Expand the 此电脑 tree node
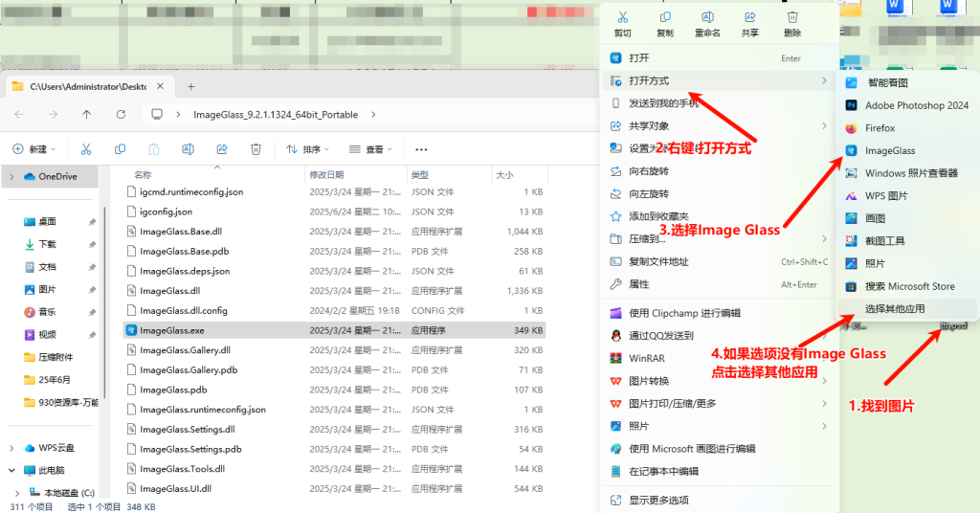 tap(12, 471)
